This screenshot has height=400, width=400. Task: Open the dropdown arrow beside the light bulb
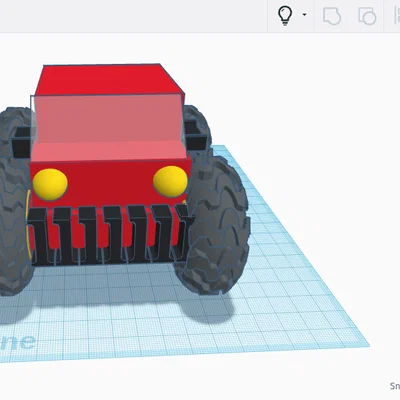(x=304, y=15)
